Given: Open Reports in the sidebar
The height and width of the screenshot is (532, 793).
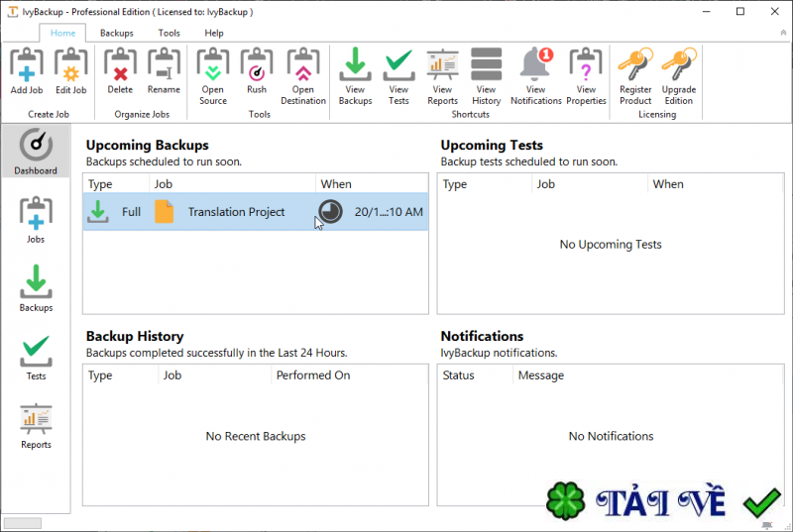Looking at the screenshot, I should [36, 425].
